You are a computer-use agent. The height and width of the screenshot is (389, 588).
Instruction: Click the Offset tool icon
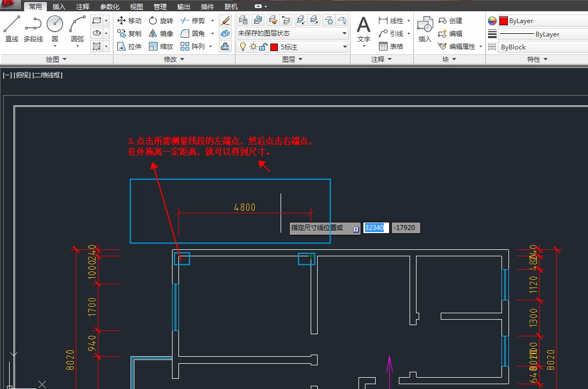pos(225,46)
